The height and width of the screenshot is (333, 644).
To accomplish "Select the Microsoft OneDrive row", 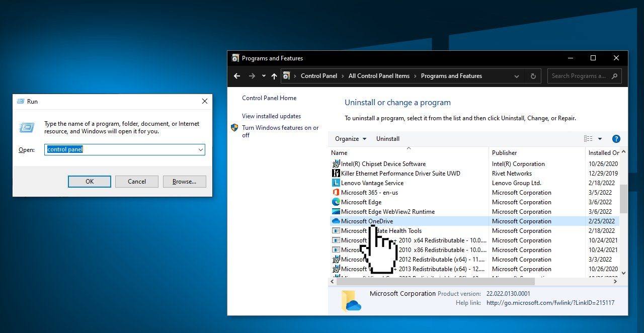I will pyautogui.click(x=474, y=221).
